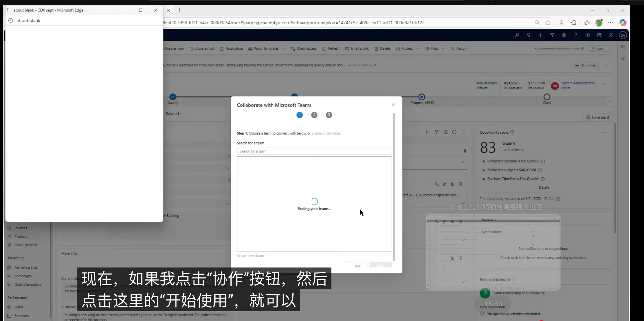Screen dimensions: 644x321
Task: Refresh the timeline with circular arrow icon
Action: [x=454, y=132]
